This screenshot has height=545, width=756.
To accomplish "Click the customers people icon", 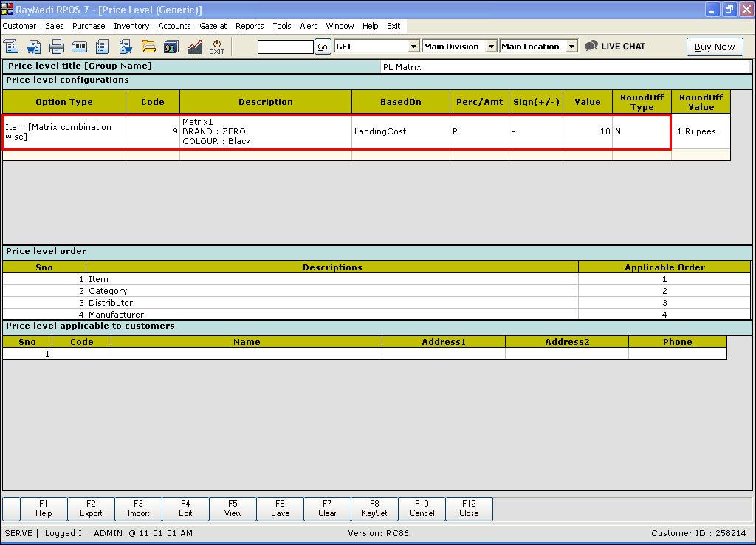I will coord(171,47).
